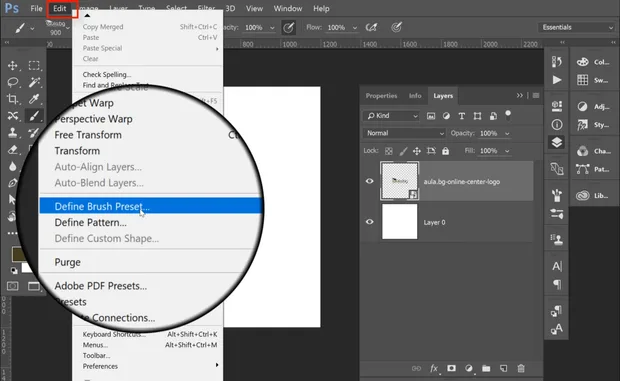Viewport: 620px width, 381px height.
Task: Add new adjustment layer icon
Action: (469, 368)
